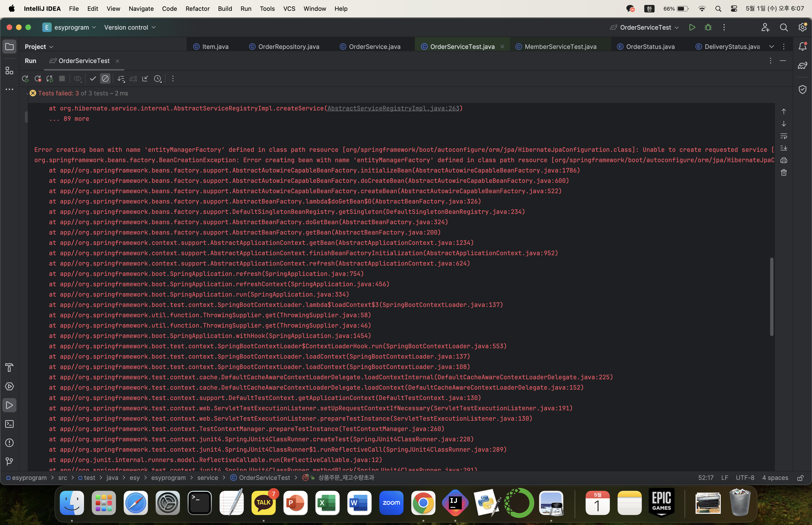812x525 pixels.
Task: Open Run panel options kebab menu
Action: [770, 61]
